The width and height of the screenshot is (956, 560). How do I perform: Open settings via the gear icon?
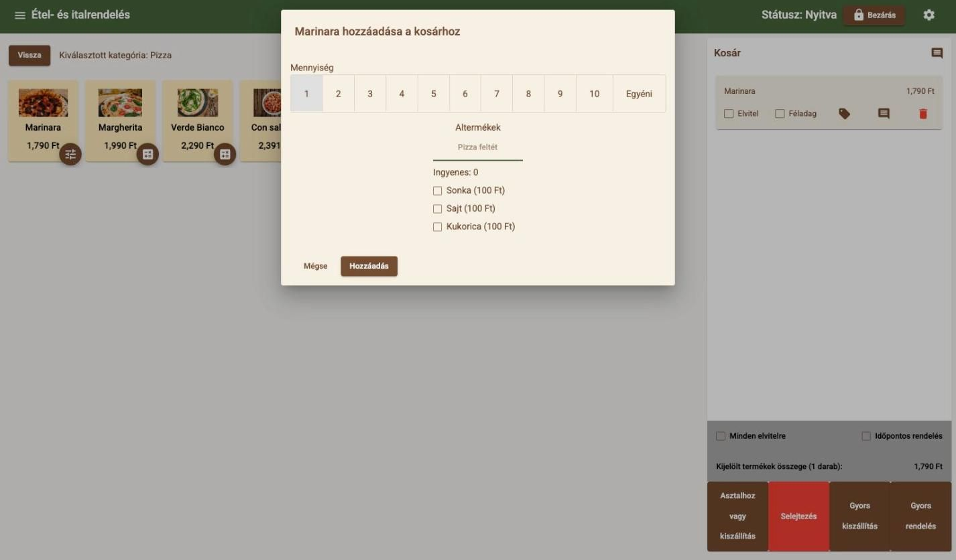pos(929,15)
